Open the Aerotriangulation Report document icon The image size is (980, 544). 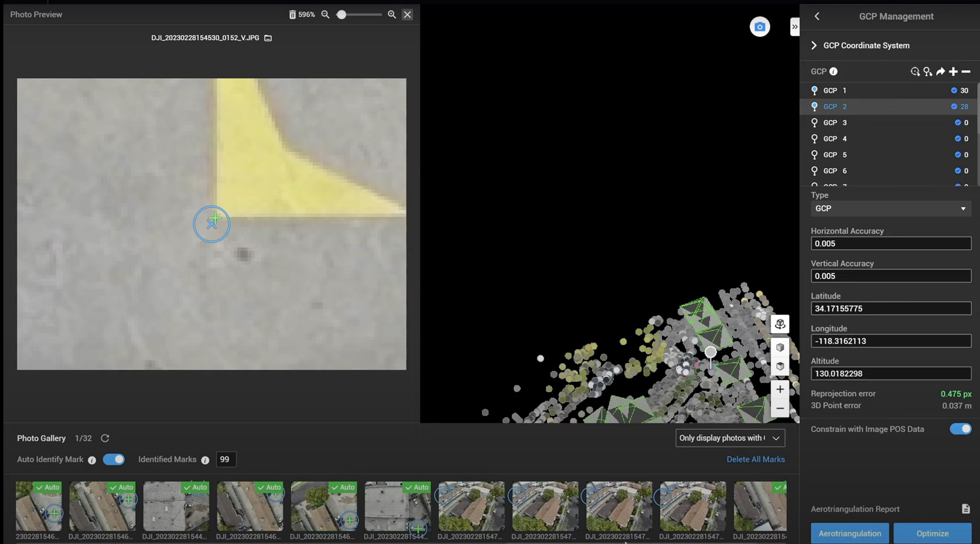(966, 509)
